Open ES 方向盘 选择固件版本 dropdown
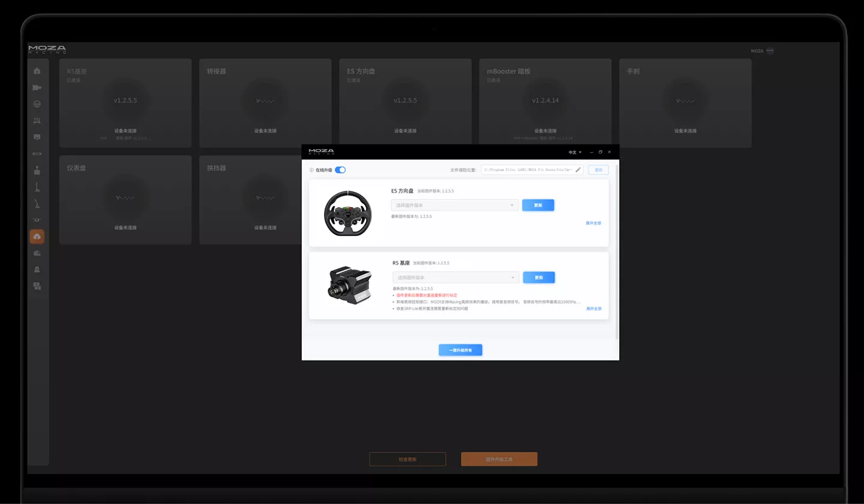864x504 pixels. (x=454, y=205)
